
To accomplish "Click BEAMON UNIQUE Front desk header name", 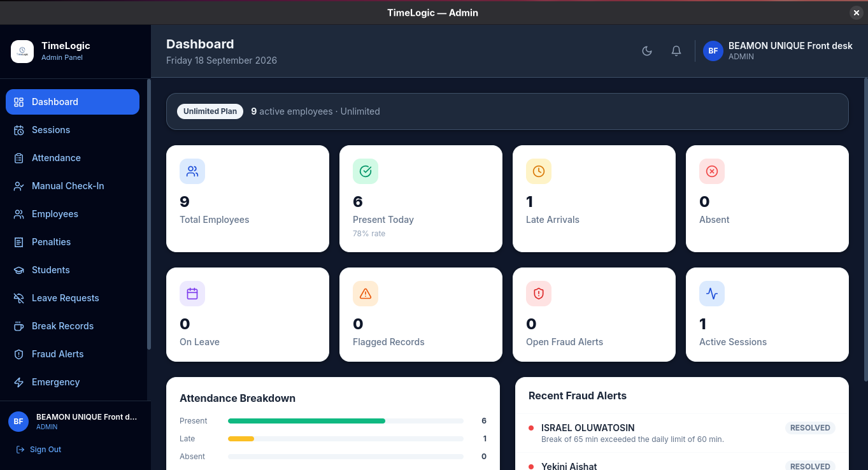I will (x=790, y=46).
